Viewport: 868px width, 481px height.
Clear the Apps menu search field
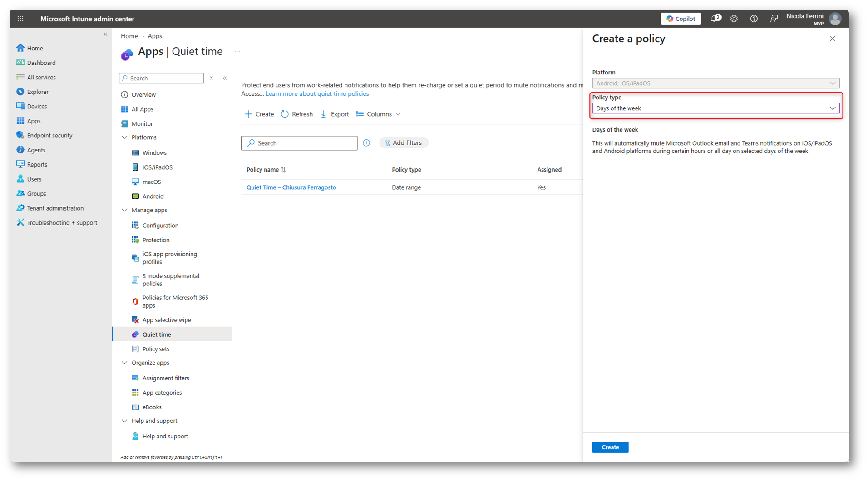pos(211,78)
